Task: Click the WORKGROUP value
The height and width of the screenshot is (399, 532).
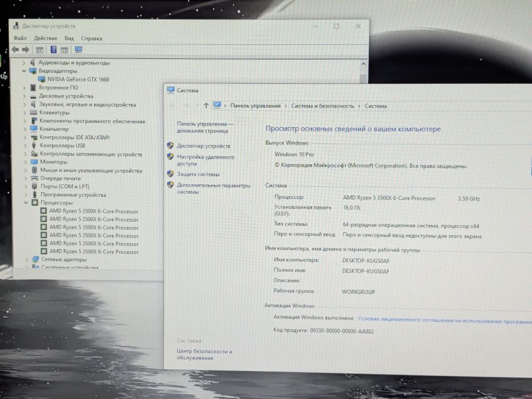Action: tap(358, 292)
